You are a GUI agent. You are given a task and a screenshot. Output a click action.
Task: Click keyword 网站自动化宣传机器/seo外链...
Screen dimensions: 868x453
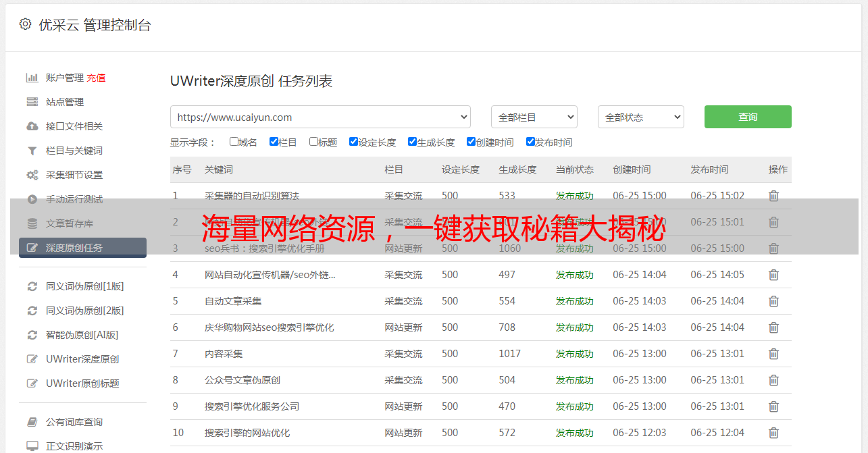point(270,275)
